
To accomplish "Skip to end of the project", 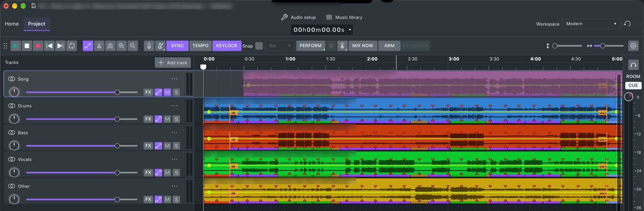I will point(60,46).
